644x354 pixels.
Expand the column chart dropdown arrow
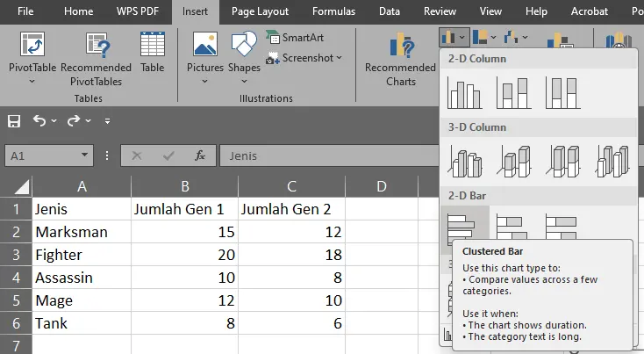[462, 38]
